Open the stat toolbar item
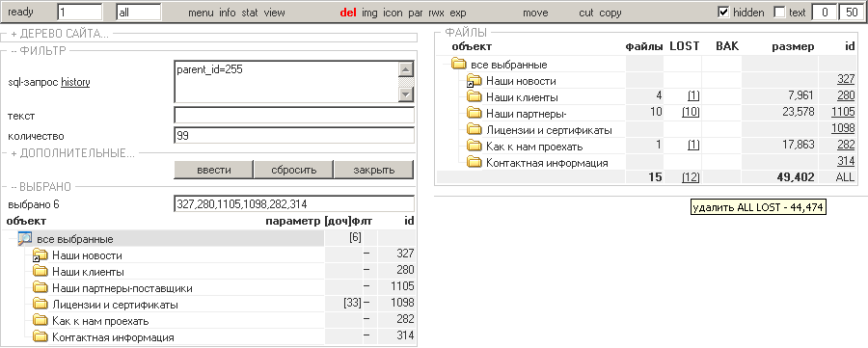Screen dimensions: 868x348 [250, 13]
